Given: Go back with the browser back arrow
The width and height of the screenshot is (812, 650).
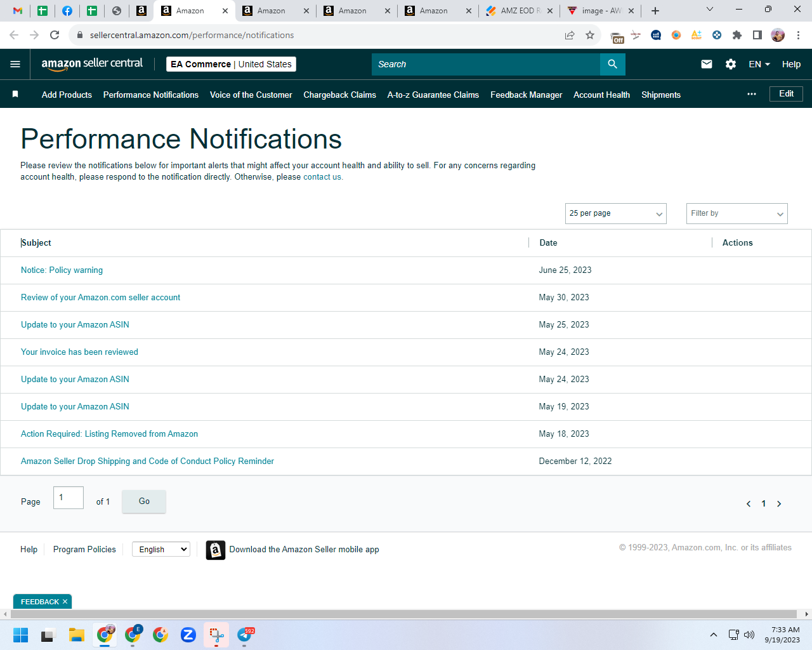Looking at the screenshot, I should (14, 35).
